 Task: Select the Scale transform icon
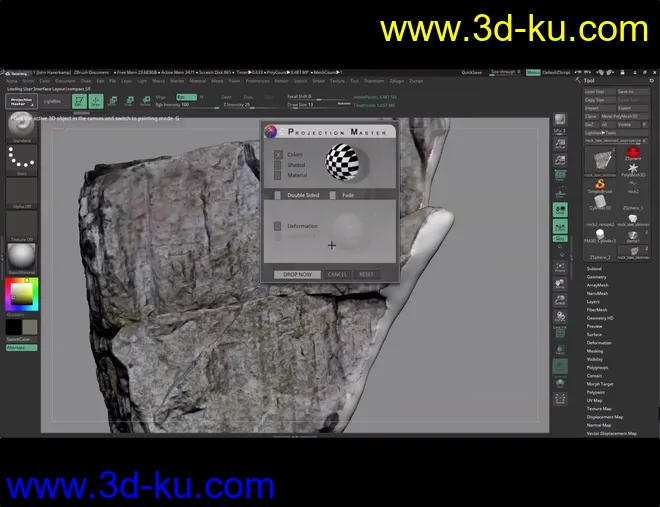(129, 101)
